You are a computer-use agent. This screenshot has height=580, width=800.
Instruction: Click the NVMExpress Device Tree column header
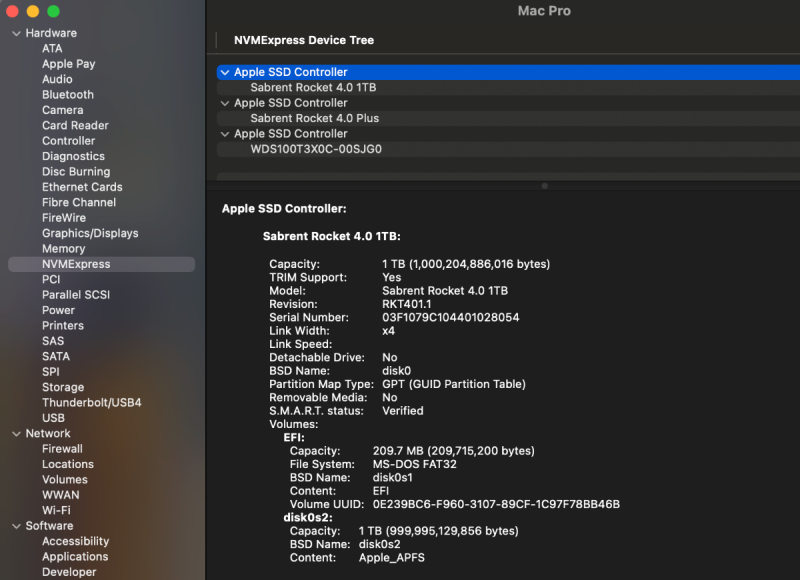pyautogui.click(x=304, y=40)
